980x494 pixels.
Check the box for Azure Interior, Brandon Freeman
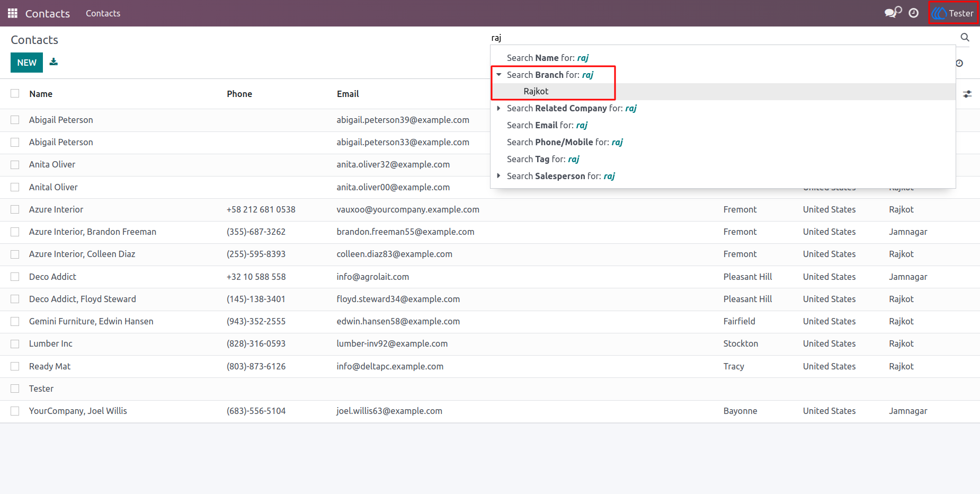(x=15, y=232)
